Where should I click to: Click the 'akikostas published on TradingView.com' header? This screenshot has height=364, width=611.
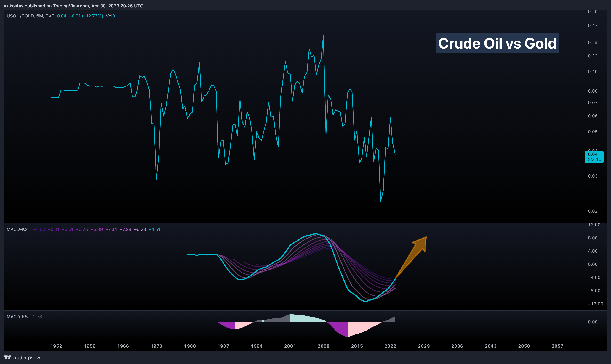[73, 6]
